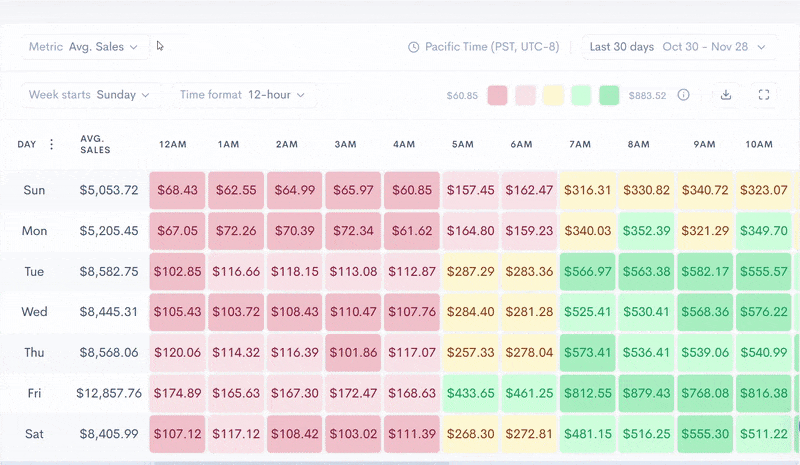The height and width of the screenshot is (465, 800).
Task: Change the Time format 12-hour selector
Action: [x=244, y=95]
